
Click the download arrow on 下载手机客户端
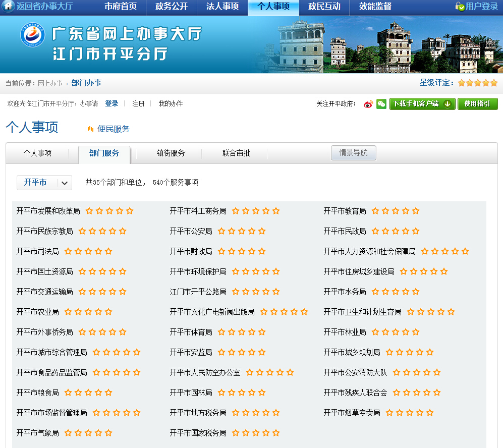point(447,104)
